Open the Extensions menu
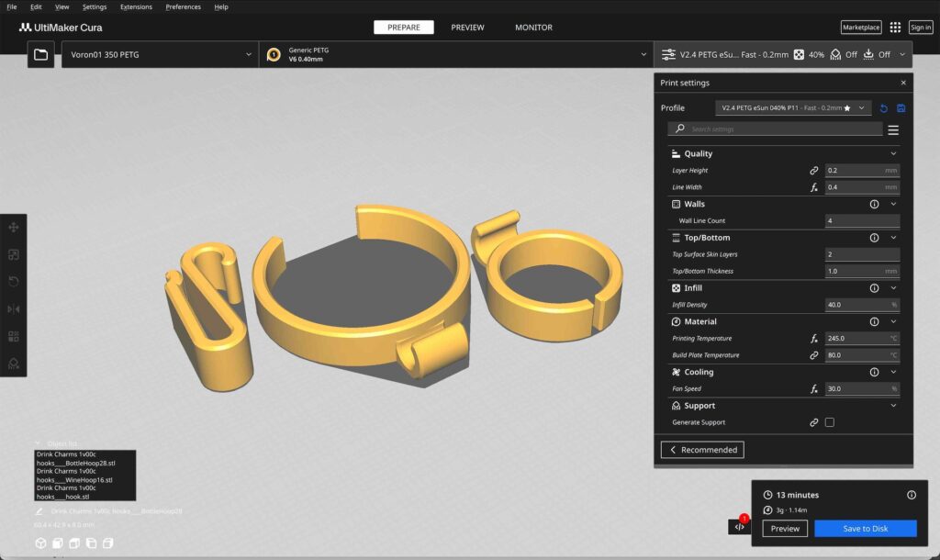Image resolution: width=940 pixels, height=560 pixels. (x=136, y=7)
